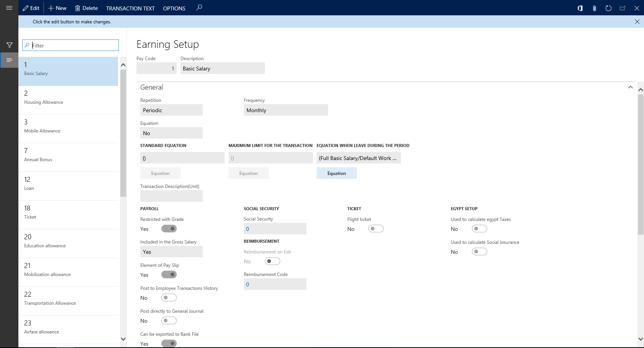The width and height of the screenshot is (644, 348).
Task: Click Equation button under Maximum Limit
Action: pos(248,173)
